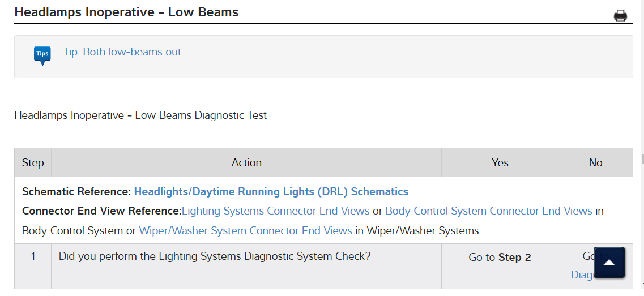
Task: Click the blue Tips speech-bubble icon
Action: coord(42,55)
